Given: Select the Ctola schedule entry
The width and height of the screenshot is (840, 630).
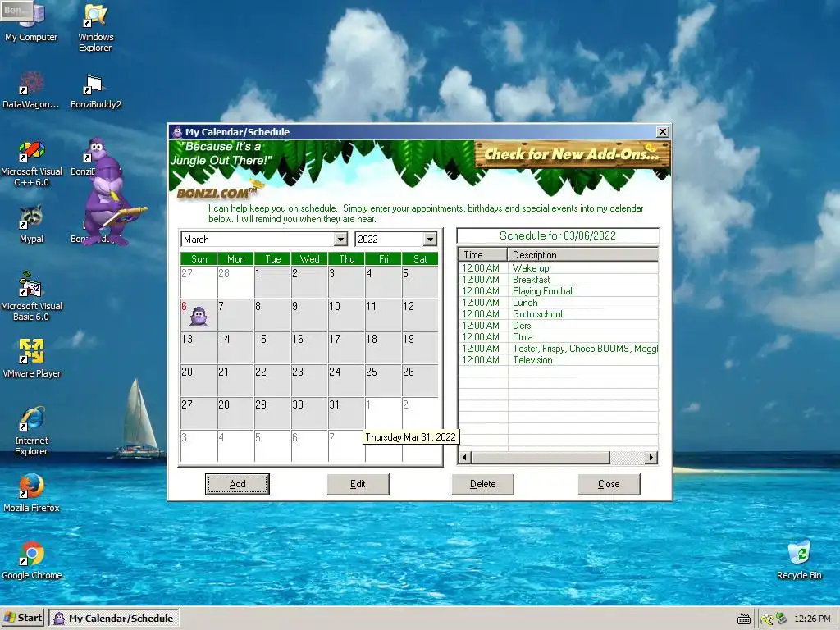Looking at the screenshot, I should coord(559,337).
